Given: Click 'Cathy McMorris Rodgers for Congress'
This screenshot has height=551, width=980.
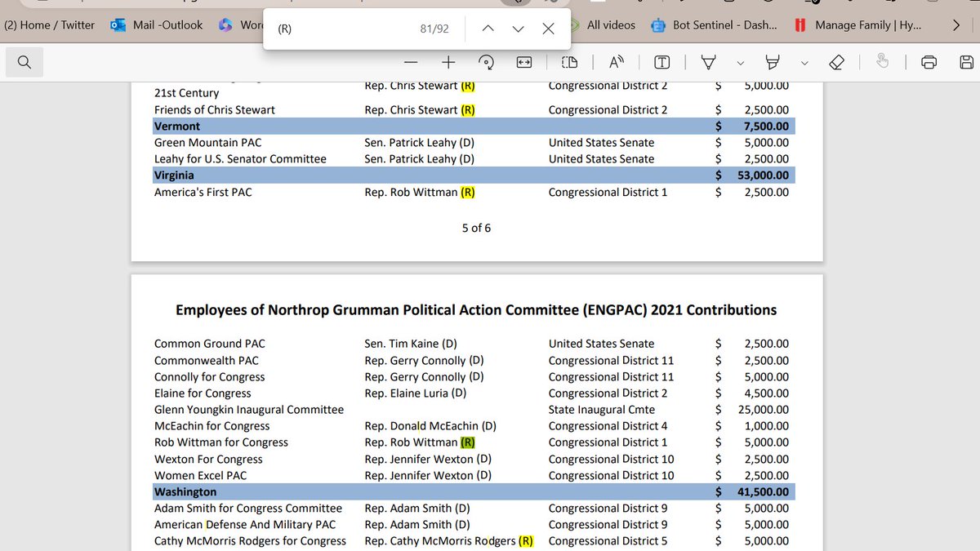Looking at the screenshot, I should tap(250, 540).
